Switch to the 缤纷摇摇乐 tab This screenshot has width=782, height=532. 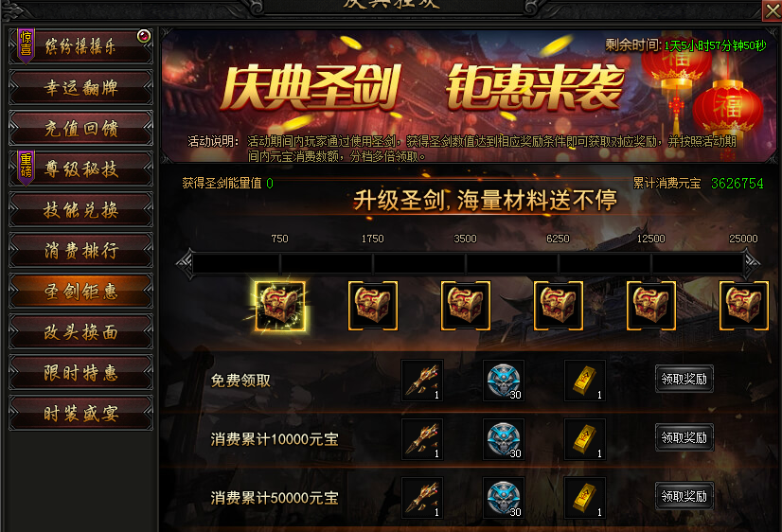[80, 46]
